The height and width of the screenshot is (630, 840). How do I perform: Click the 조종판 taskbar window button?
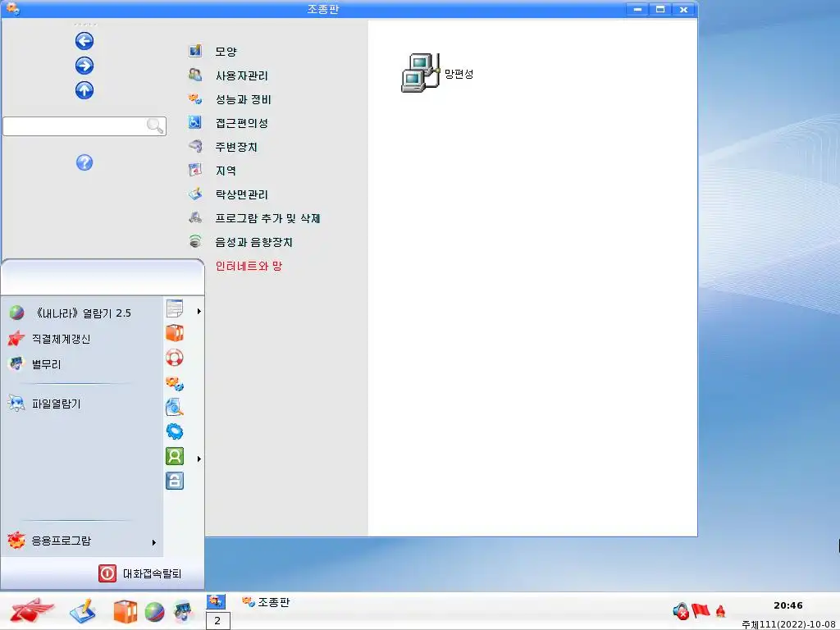pos(266,602)
